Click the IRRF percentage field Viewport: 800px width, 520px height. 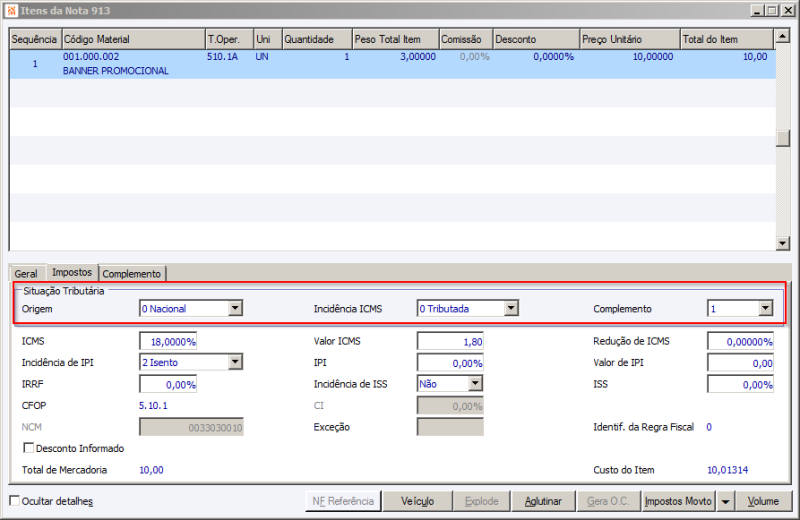168,384
